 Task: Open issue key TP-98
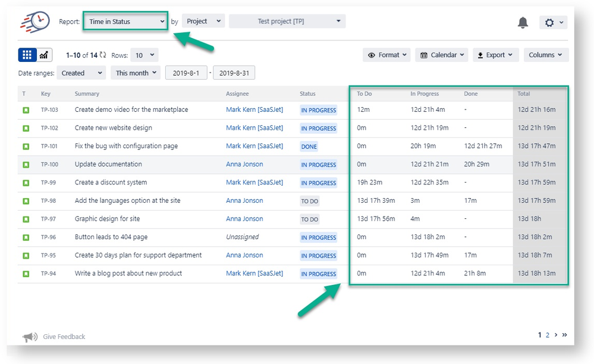49,201
